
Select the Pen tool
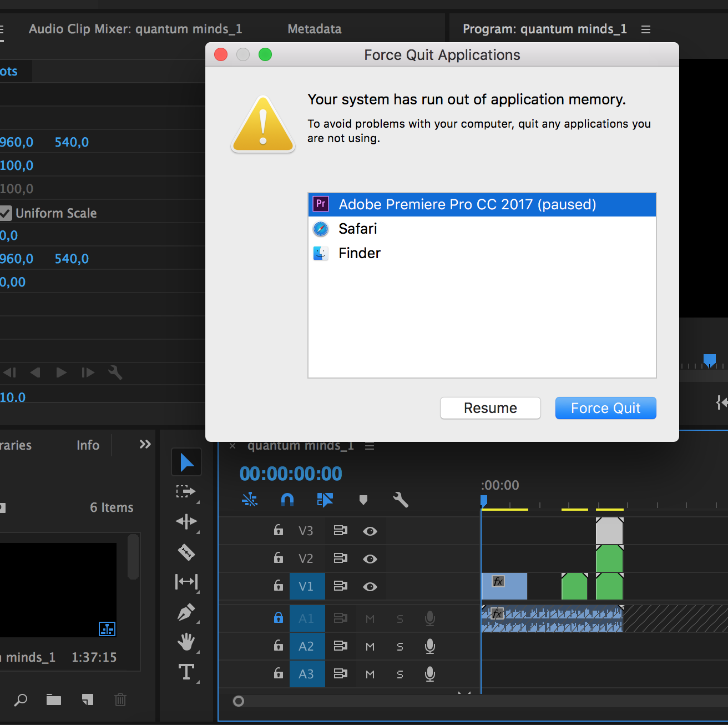[x=186, y=612]
